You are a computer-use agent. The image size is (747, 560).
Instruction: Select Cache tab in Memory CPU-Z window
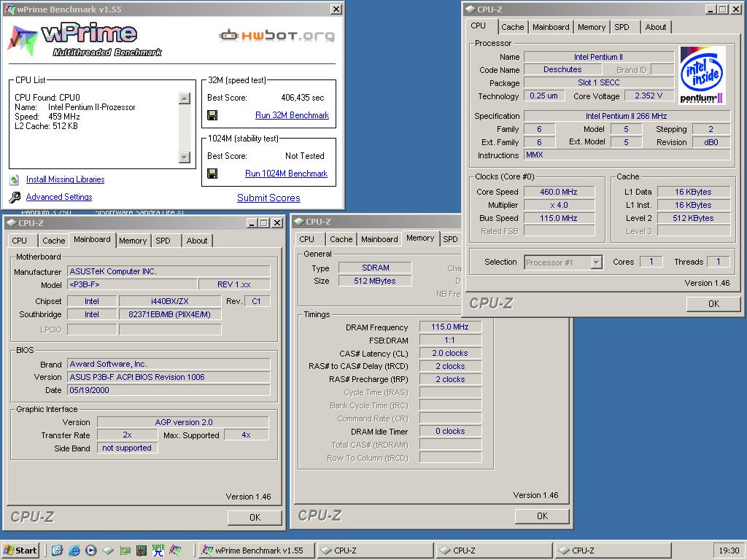[x=341, y=239]
